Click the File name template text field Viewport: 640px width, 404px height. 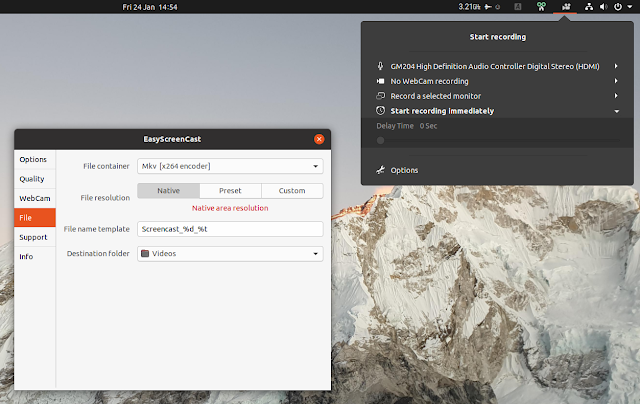click(x=230, y=229)
